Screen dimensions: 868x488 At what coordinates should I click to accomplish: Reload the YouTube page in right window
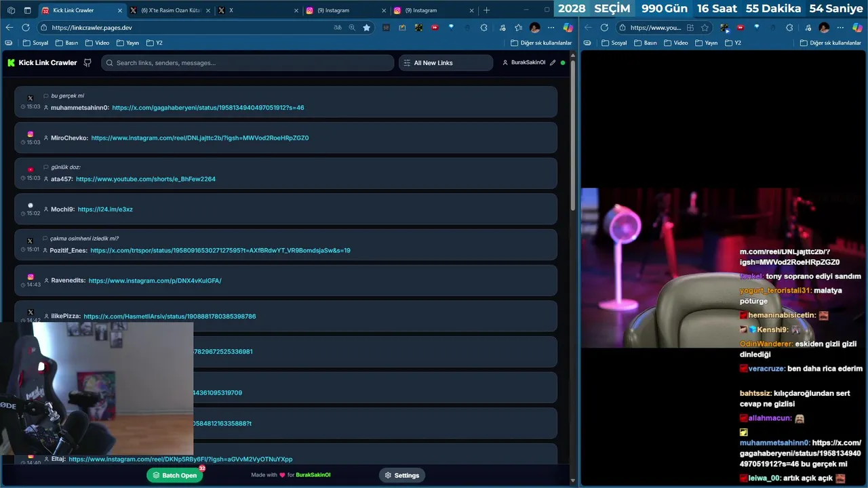(x=604, y=28)
